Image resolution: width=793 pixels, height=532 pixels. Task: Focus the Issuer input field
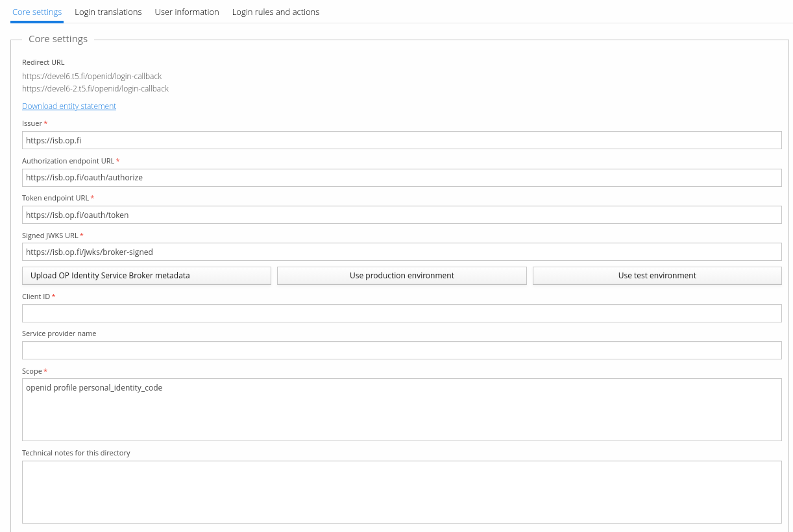coord(402,140)
